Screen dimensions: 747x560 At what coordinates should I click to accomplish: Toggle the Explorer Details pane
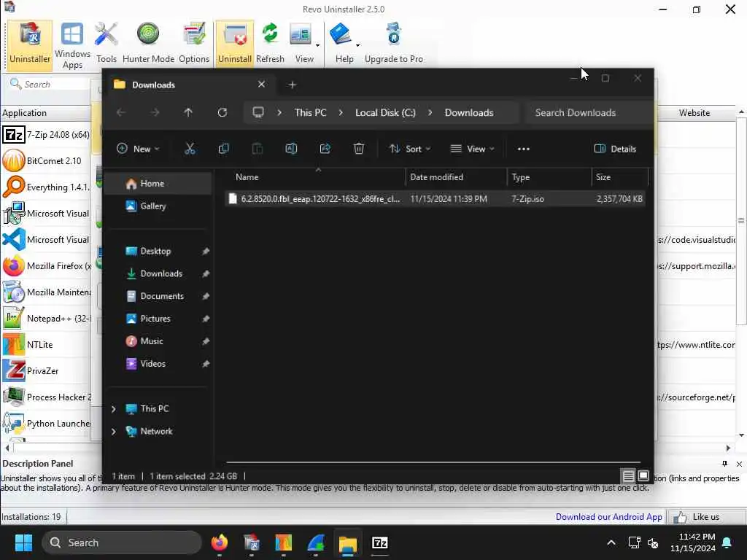615,149
